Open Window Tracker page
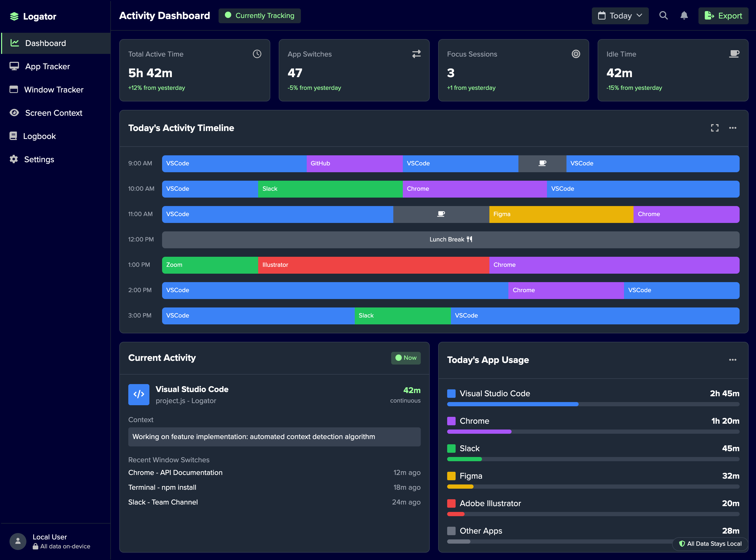The height and width of the screenshot is (560, 756). [x=56, y=90]
